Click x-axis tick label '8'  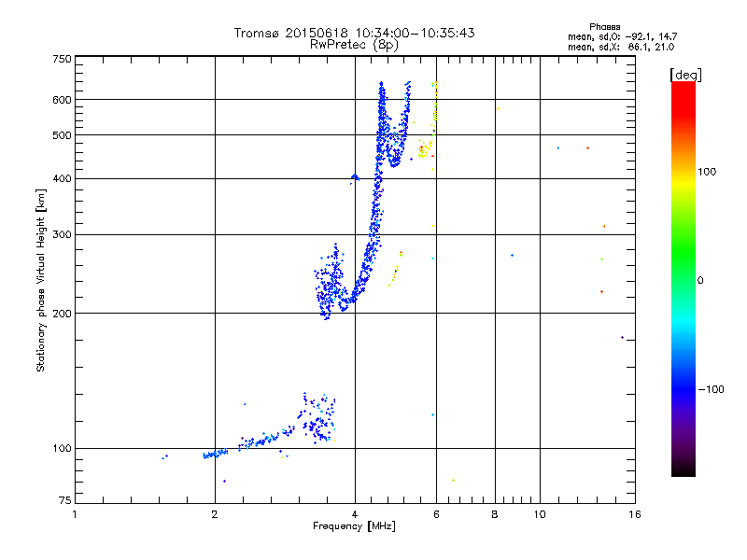(x=495, y=514)
